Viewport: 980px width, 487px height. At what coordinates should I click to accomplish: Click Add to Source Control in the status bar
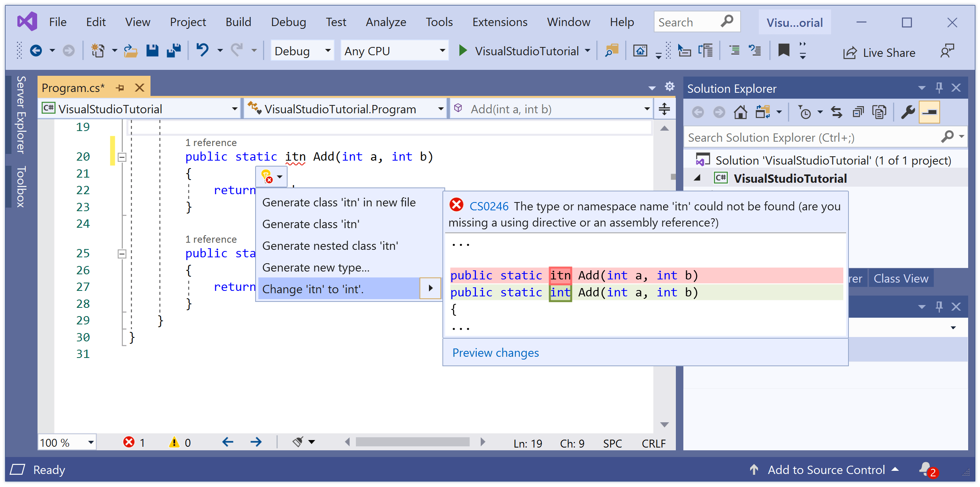point(826,469)
